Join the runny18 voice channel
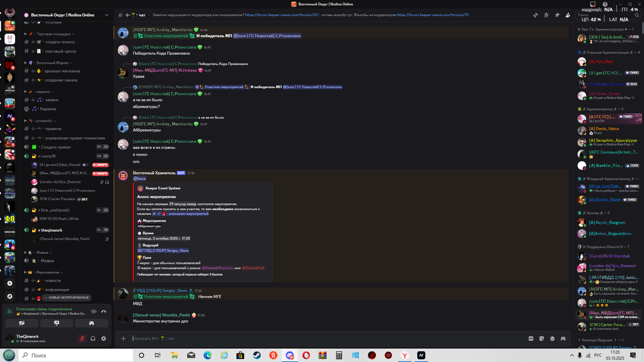This screenshot has height=362, width=644. 66,156
